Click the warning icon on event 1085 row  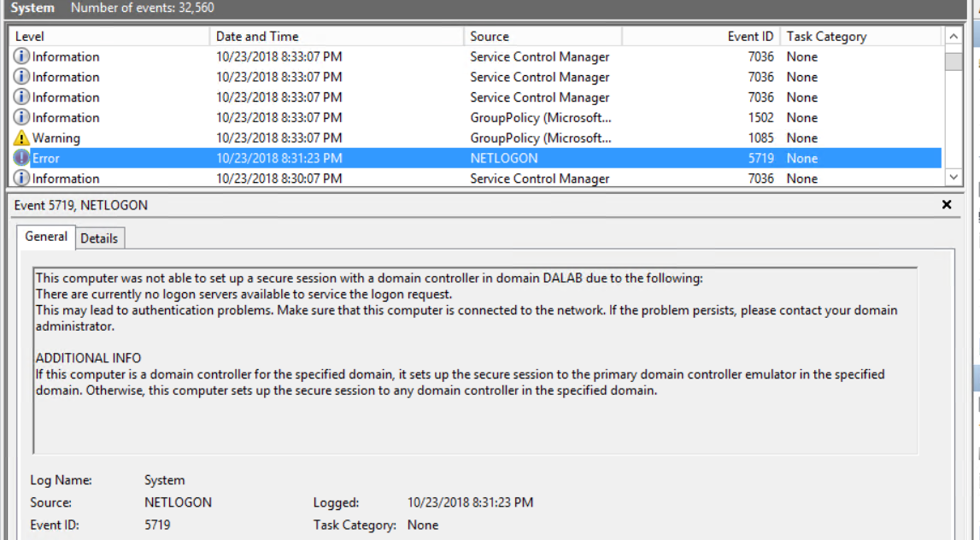[21, 138]
